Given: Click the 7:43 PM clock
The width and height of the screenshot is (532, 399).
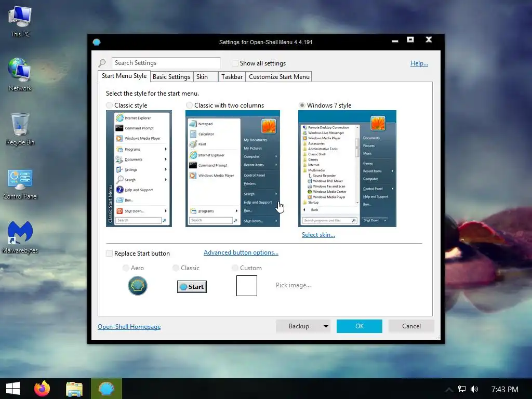Looking at the screenshot, I should pos(504,389).
